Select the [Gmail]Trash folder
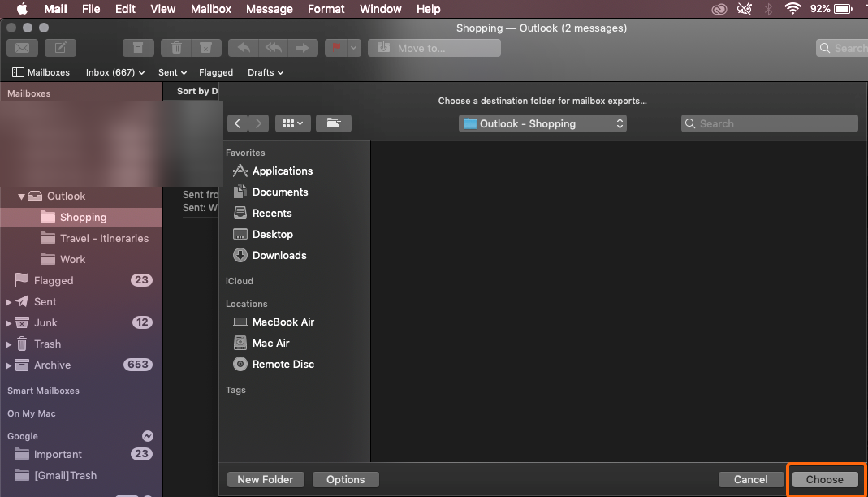868x497 pixels. coord(81,475)
